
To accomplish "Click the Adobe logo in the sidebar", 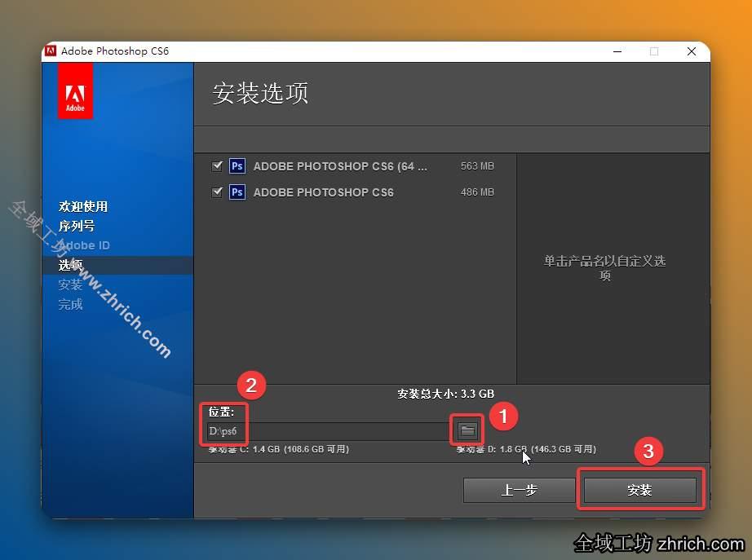I will [75, 91].
